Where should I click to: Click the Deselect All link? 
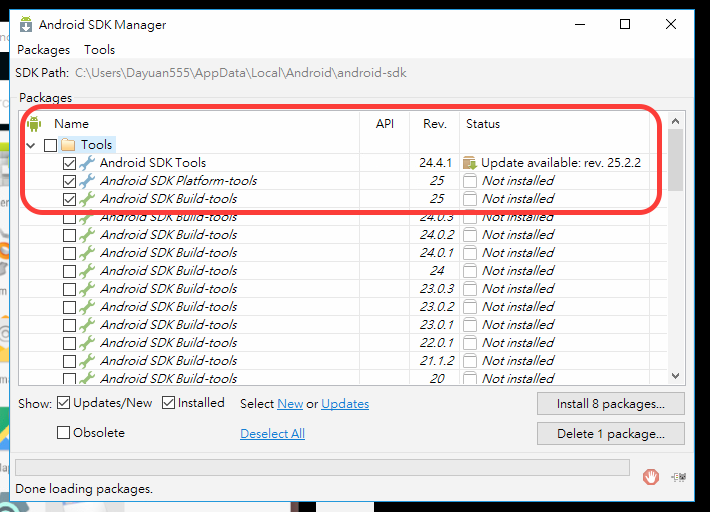[x=272, y=434]
